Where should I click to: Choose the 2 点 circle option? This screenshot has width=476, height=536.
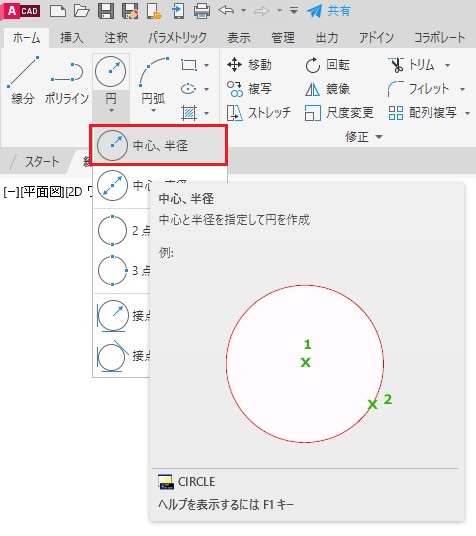coord(122,230)
